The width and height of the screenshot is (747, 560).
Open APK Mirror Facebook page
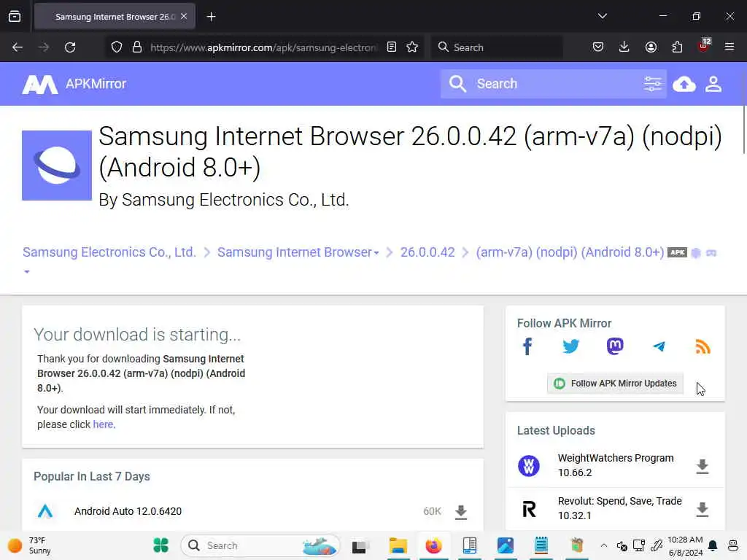[527, 346]
